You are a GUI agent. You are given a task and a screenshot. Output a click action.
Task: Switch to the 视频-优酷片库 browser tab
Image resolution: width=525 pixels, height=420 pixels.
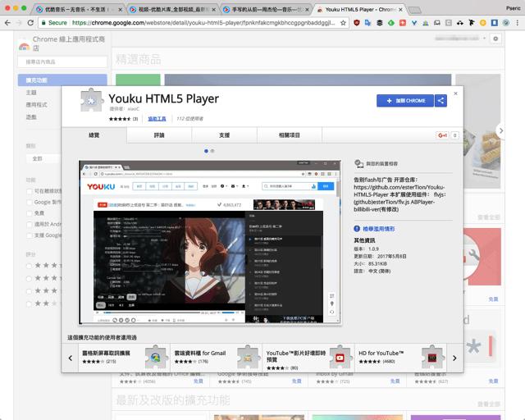172,10
